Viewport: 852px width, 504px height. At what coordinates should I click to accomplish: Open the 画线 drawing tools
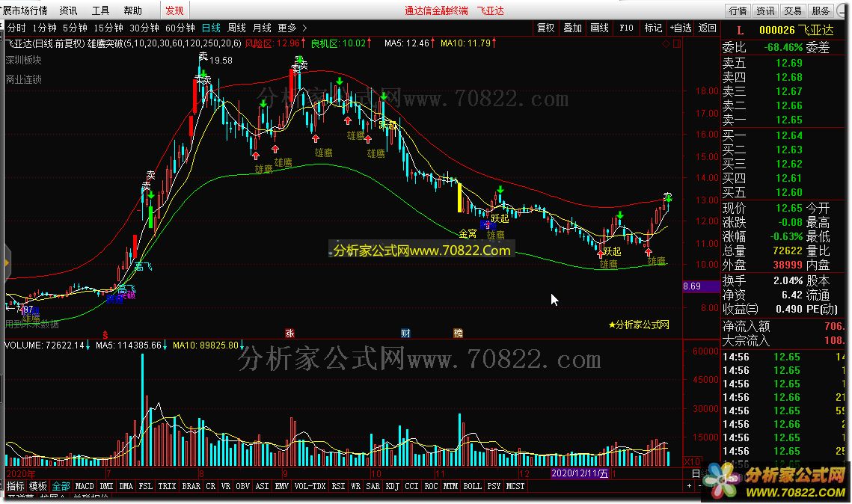point(599,28)
